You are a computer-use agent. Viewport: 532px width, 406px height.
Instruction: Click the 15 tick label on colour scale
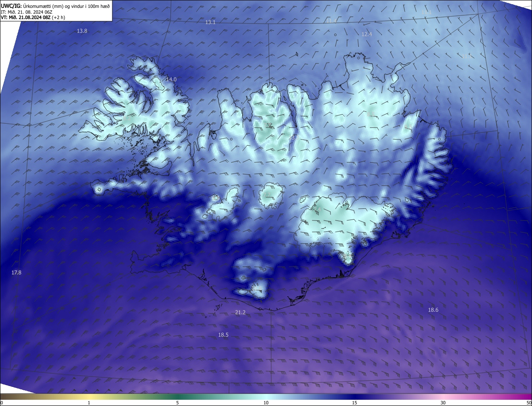(355, 403)
